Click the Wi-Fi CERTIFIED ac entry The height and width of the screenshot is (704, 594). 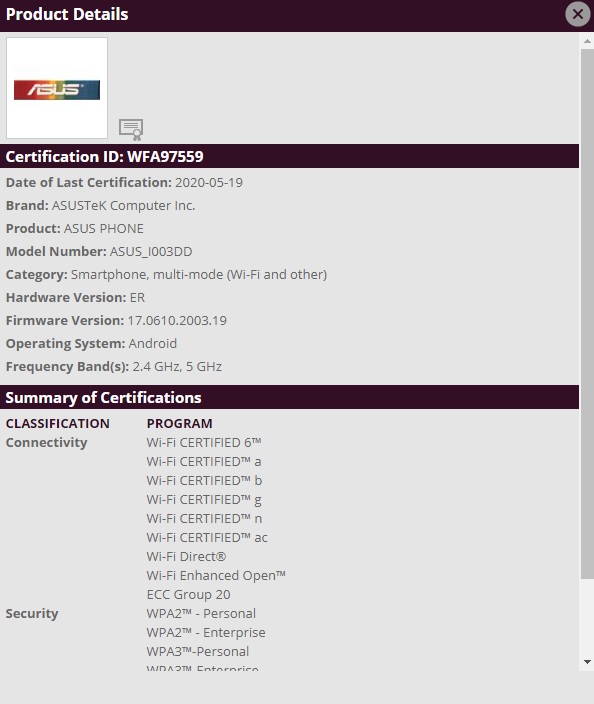pos(207,537)
